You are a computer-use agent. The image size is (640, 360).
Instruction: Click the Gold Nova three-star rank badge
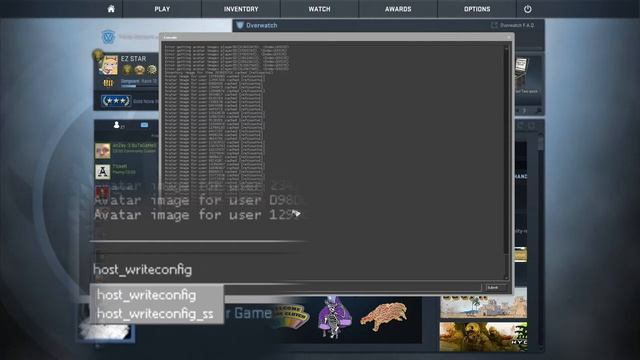pyautogui.click(x=116, y=101)
